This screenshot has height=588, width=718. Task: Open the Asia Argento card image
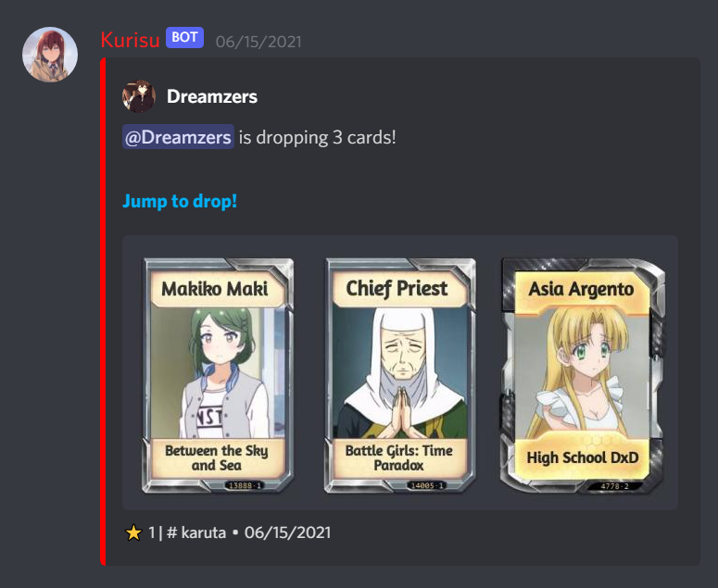pyautogui.click(x=583, y=376)
